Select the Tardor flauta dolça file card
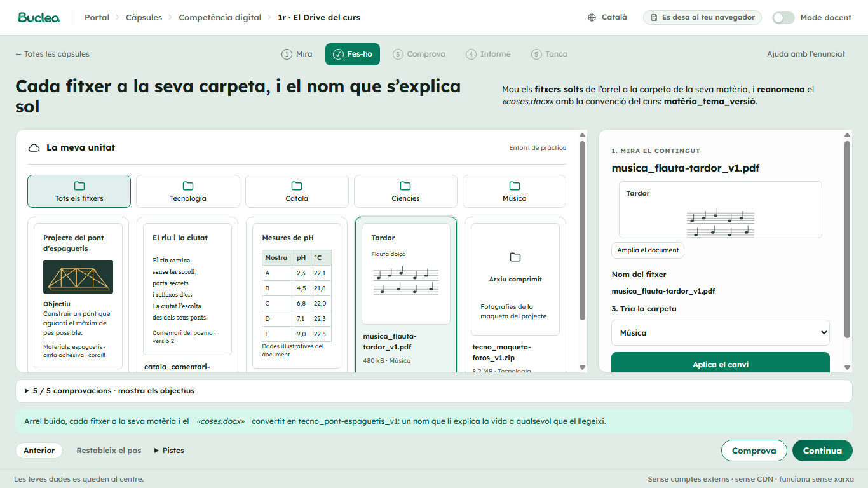This screenshot has height=488, width=868. (406, 295)
